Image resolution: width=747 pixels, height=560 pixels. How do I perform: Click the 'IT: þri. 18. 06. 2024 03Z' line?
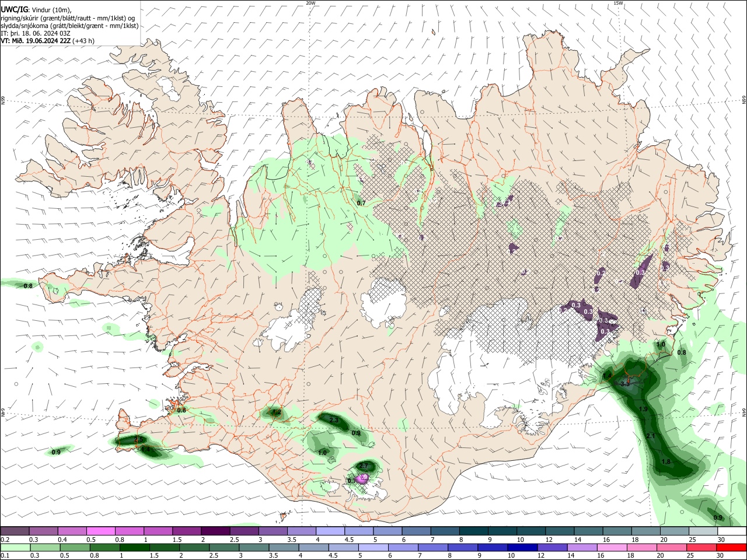click(36, 33)
